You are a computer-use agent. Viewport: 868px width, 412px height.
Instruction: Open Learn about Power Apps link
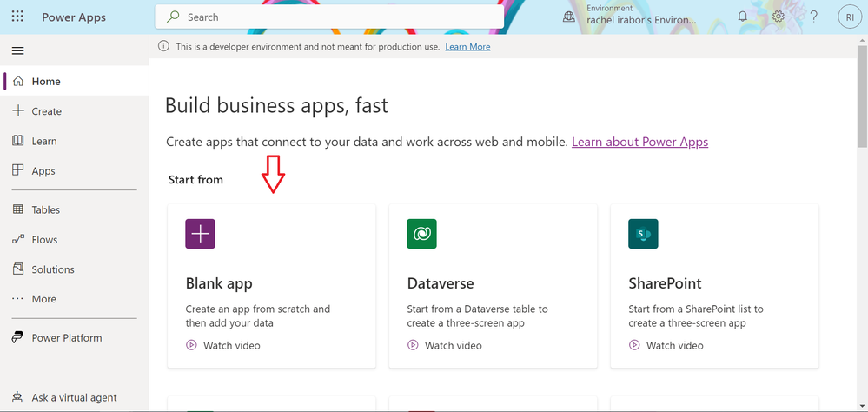click(x=640, y=142)
